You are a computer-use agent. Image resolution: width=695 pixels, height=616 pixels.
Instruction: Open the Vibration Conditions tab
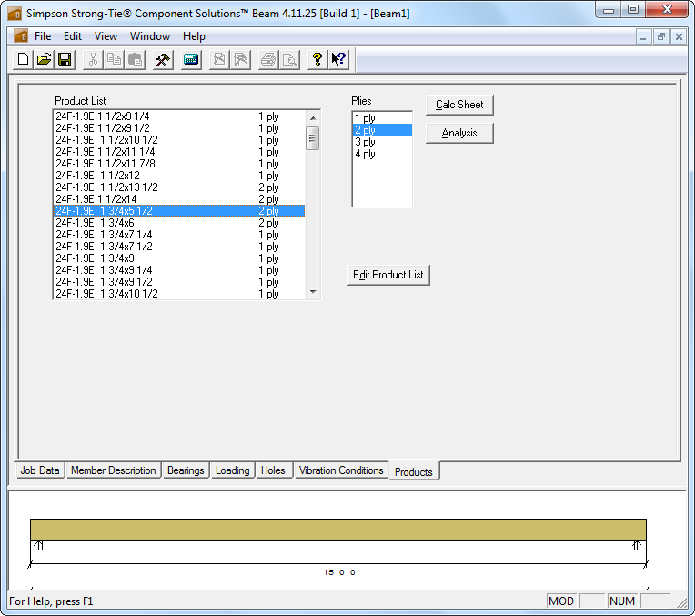click(341, 470)
